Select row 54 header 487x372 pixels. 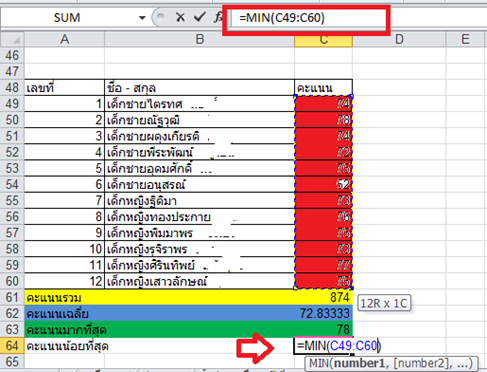[x=12, y=185]
